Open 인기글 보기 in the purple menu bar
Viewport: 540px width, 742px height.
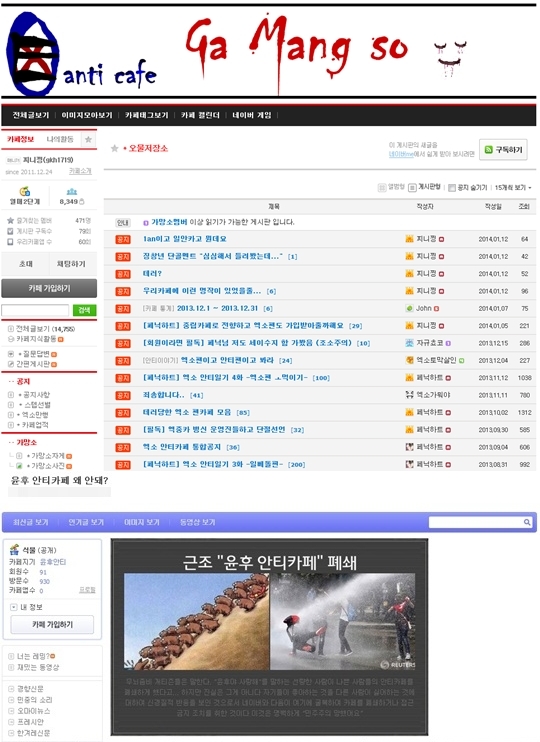point(86,522)
